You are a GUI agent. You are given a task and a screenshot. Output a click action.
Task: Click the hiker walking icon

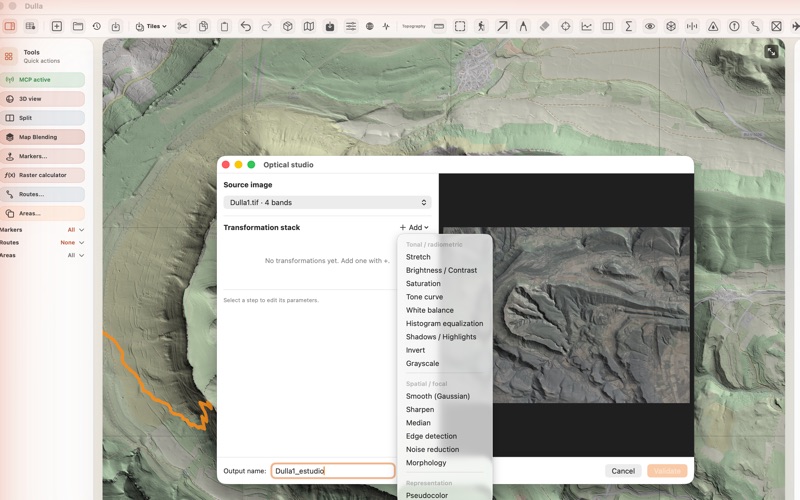481,26
